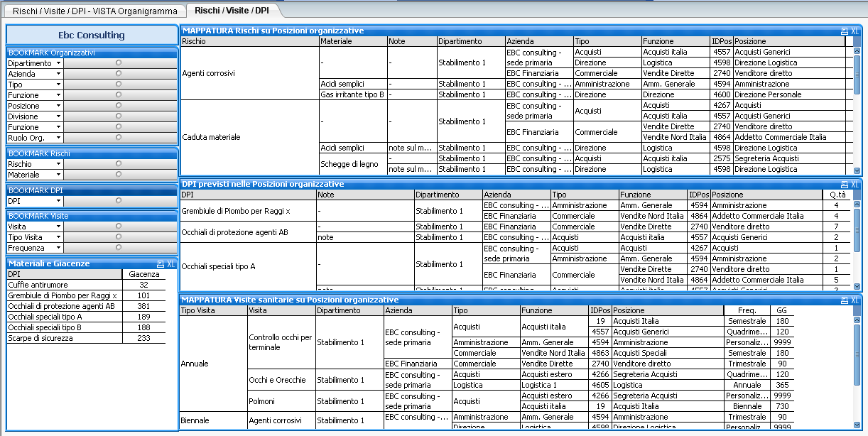Click the Giacenza value 233
This screenshot has height=436, width=868.
tap(144, 338)
